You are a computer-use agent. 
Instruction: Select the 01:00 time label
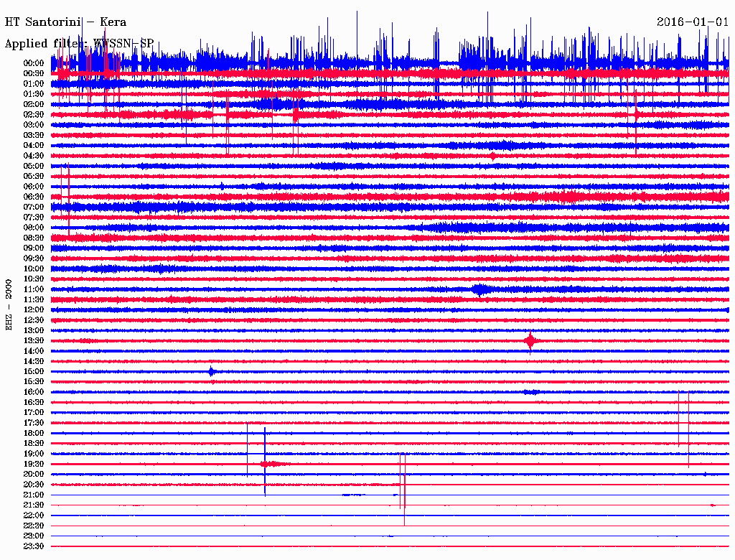(x=34, y=83)
